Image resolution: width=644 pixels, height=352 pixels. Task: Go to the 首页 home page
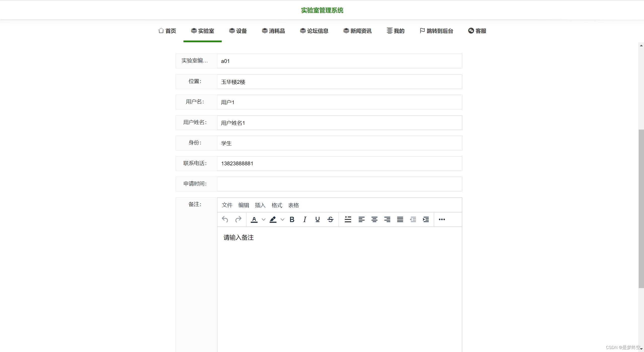coord(167,31)
